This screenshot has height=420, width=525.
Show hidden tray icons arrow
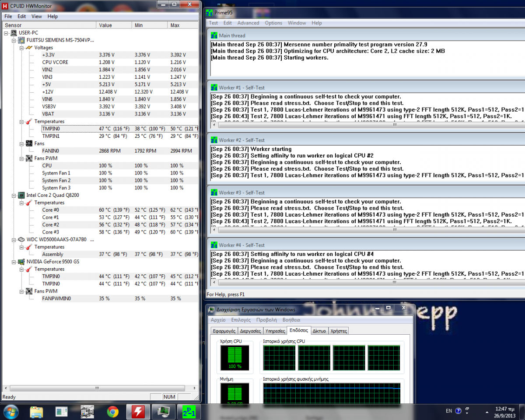pos(488,411)
